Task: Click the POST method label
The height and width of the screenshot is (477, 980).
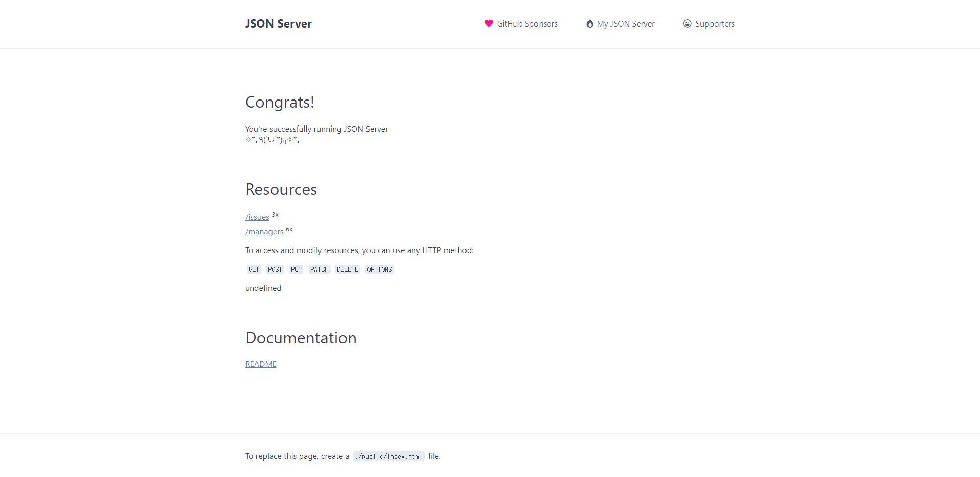Action: pos(275,269)
